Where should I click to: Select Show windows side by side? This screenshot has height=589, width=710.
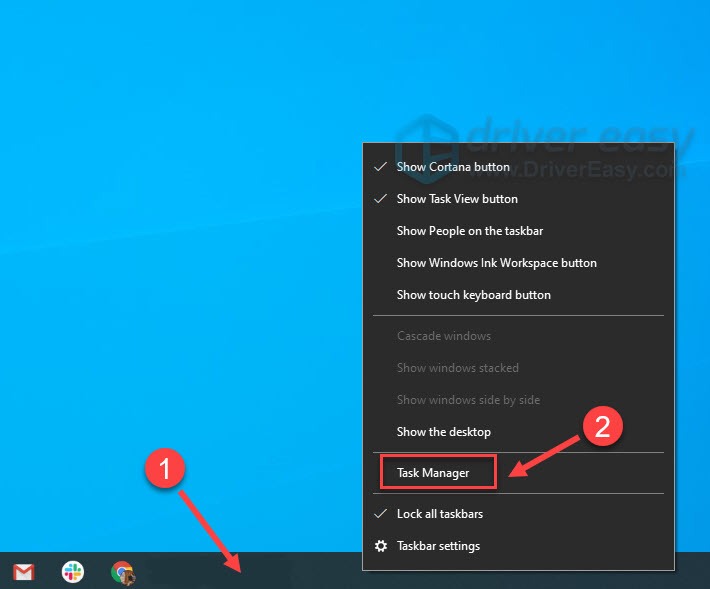(518, 400)
